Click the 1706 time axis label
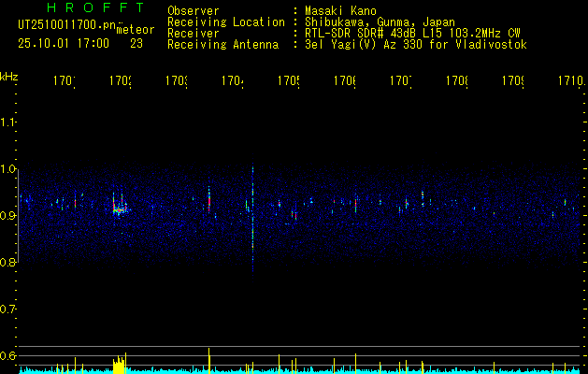 345,80
